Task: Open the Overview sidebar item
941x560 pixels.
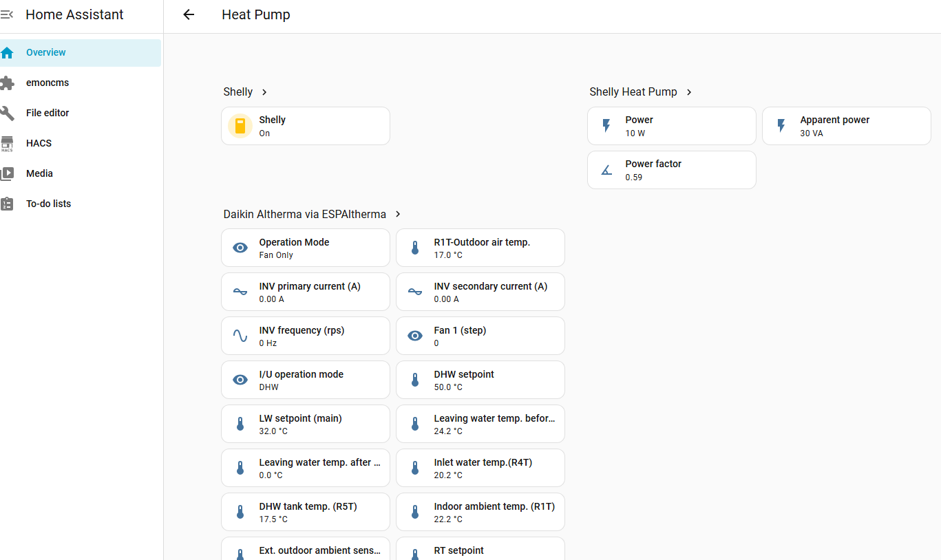Action: coord(81,53)
